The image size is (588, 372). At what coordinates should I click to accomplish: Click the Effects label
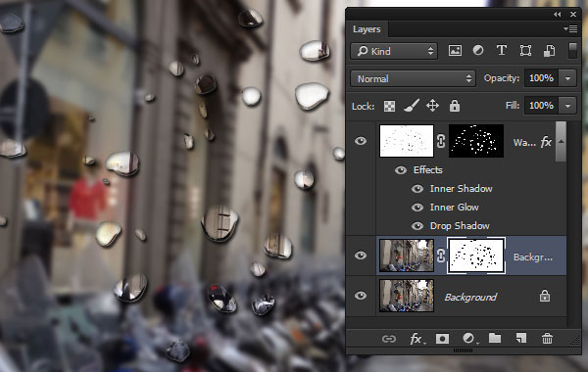click(428, 170)
